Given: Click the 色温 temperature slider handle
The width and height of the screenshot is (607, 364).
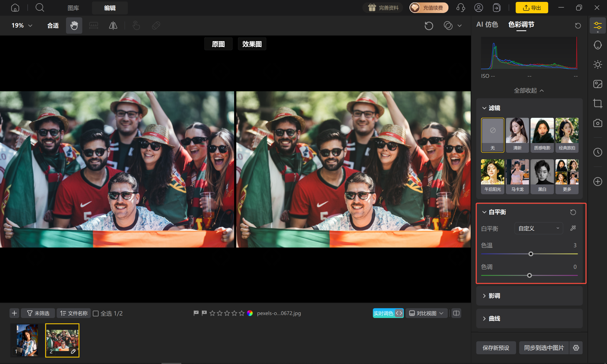Looking at the screenshot, I should pos(531,254).
